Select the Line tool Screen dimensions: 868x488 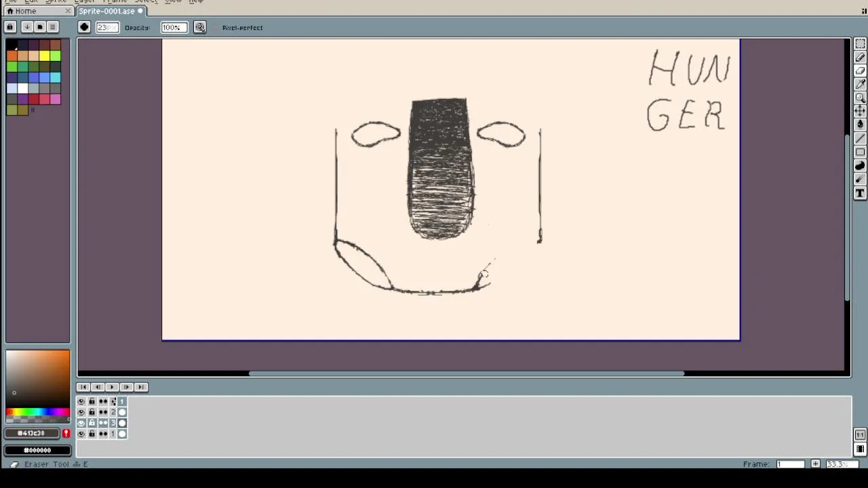tap(860, 139)
